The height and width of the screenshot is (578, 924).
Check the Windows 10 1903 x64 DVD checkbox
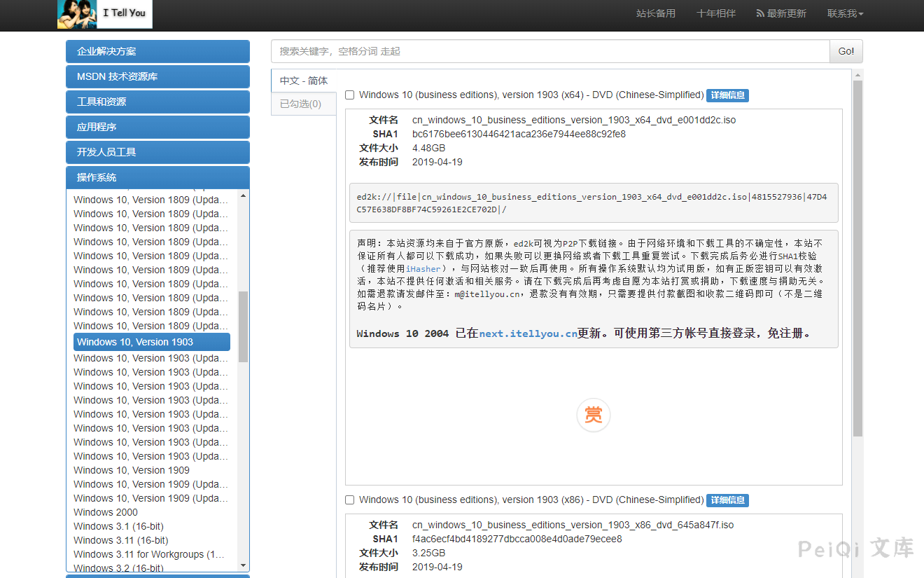tap(349, 95)
